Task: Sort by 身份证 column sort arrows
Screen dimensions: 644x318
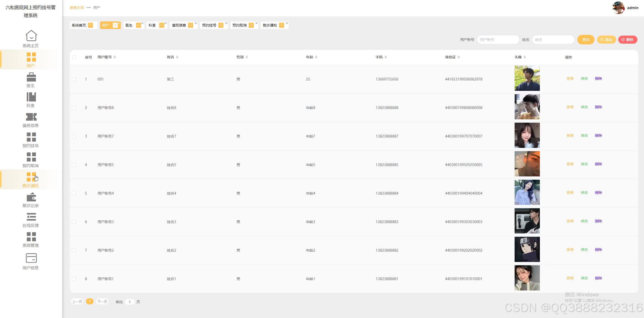Action: [x=459, y=57]
